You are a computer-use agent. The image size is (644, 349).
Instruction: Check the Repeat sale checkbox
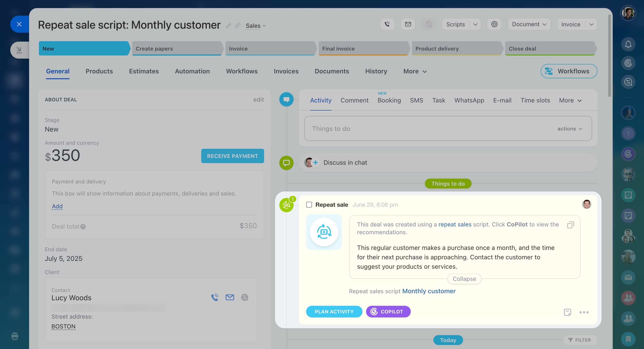point(309,205)
